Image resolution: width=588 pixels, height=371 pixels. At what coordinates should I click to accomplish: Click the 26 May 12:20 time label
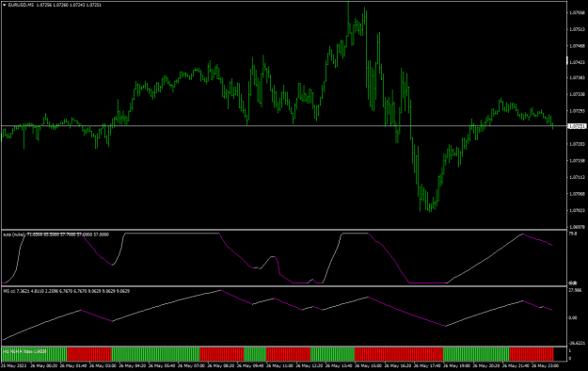coord(310,365)
